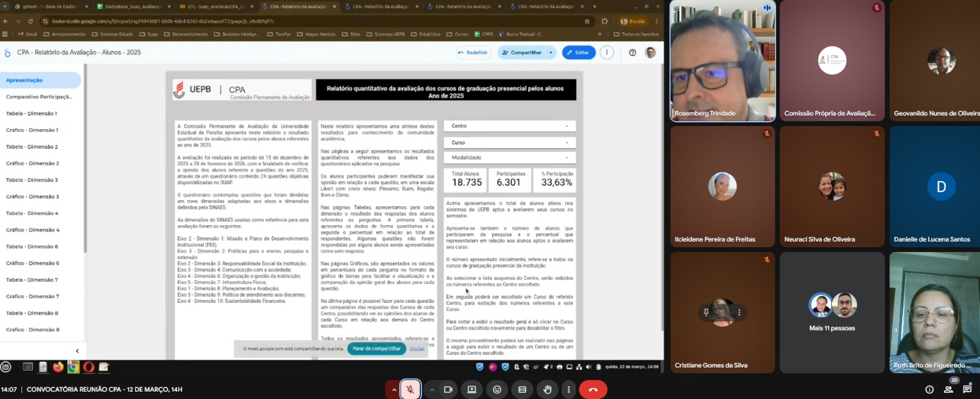
Task: Collapse the page navigation sidebar arrow
Action: 77,351
